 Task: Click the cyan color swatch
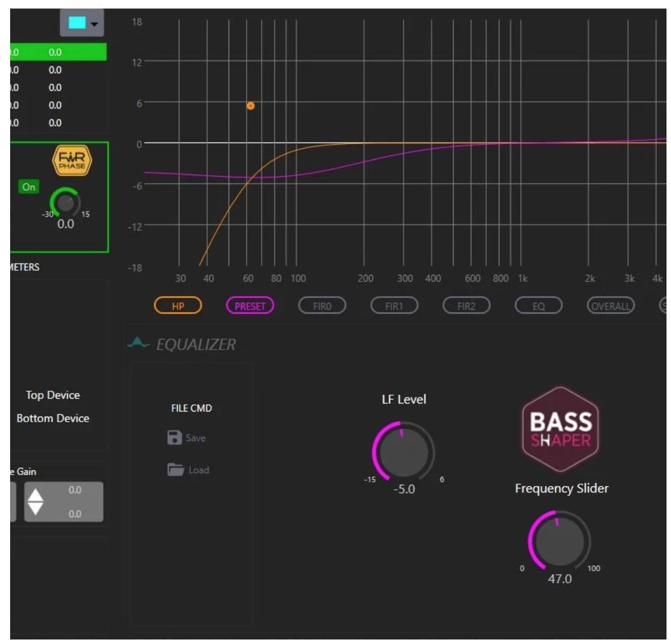(x=77, y=23)
